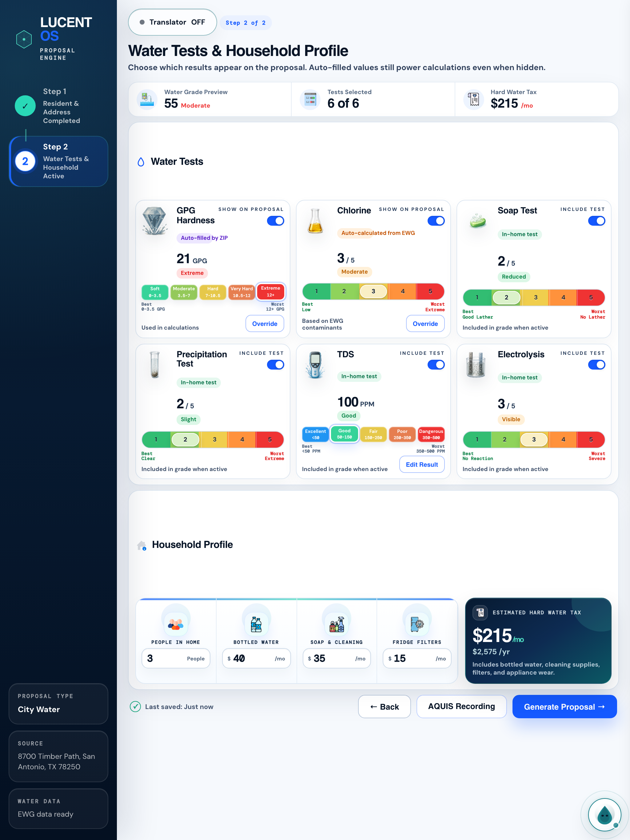This screenshot has width=630, height=840.
Task: Select Extreme 12+ hardness swatch
Action: 270,292
